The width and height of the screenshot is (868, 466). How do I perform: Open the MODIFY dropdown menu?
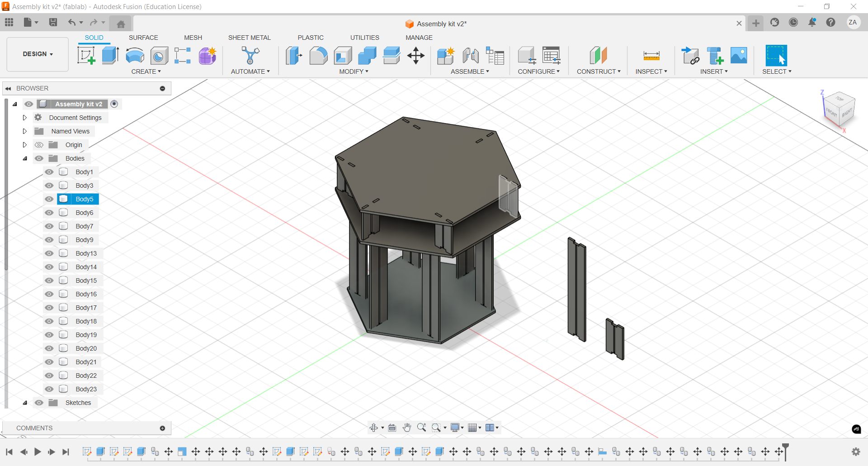pyautogui.click(x=354, y=71)
